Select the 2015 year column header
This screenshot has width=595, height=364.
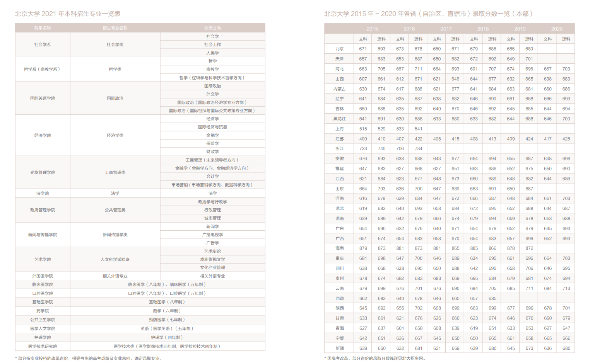point(372,29)
